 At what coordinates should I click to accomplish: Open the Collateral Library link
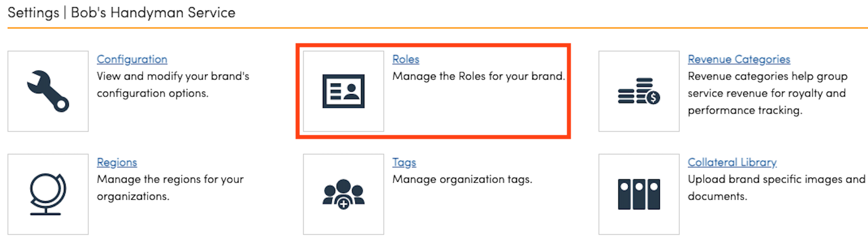[x=732, y=162]
